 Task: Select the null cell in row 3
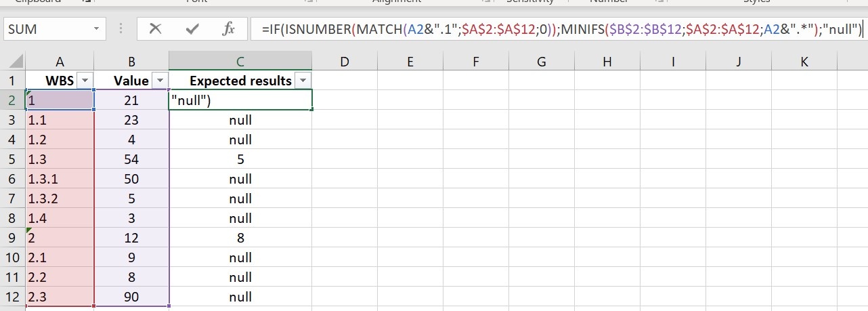(240, 120)
